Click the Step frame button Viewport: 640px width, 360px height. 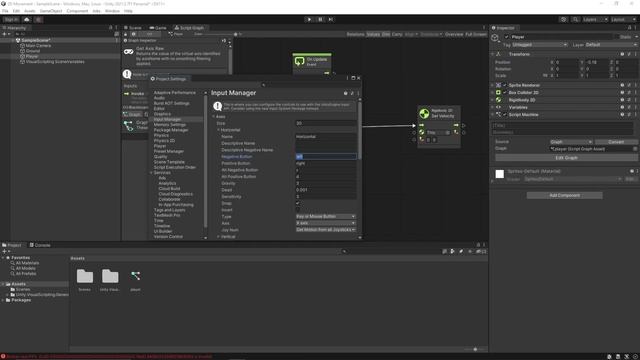[331, 19]
